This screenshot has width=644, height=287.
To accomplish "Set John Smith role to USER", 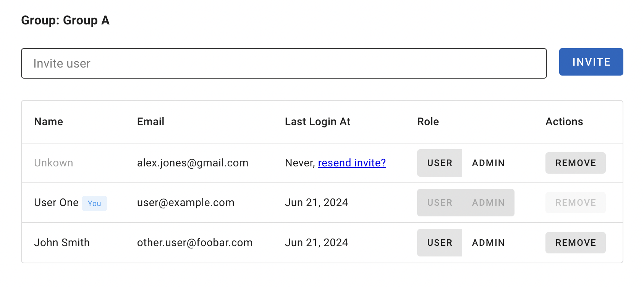I will click(440, 243).
